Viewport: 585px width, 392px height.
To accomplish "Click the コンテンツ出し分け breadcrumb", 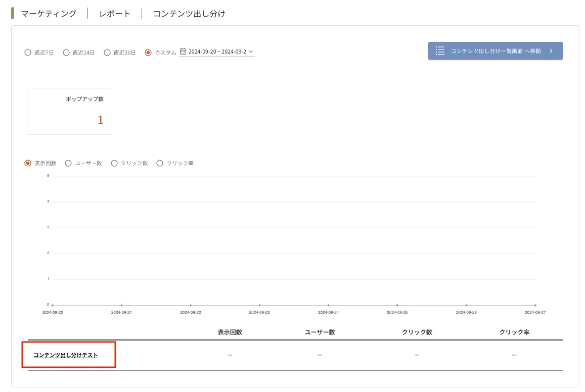I will tap(189, 14).
